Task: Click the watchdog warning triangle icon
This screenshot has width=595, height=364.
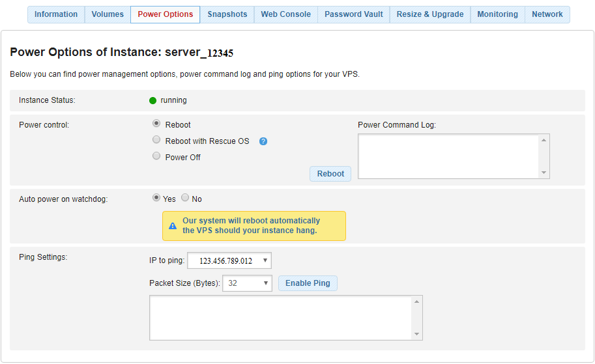Action: point(173,226)
